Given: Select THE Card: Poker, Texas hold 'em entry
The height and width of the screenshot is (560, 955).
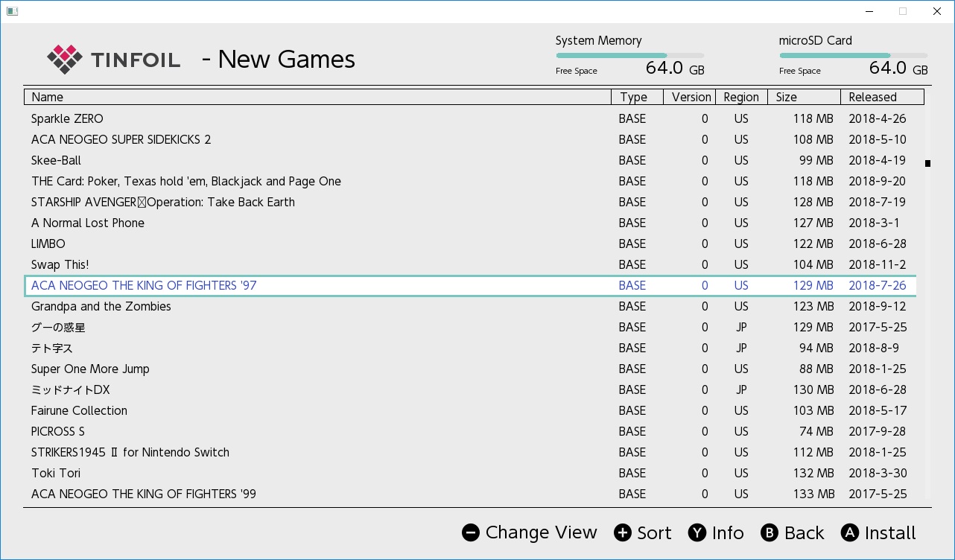Looking at the screenshot, I should (x=471, y=181).
